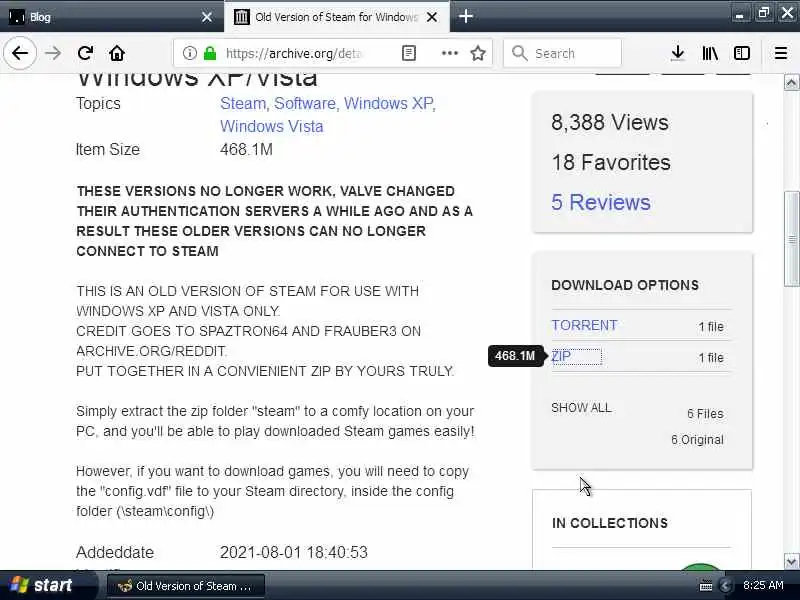
Task: Bookmark this page with the star
Action: (x=478, y=53)
